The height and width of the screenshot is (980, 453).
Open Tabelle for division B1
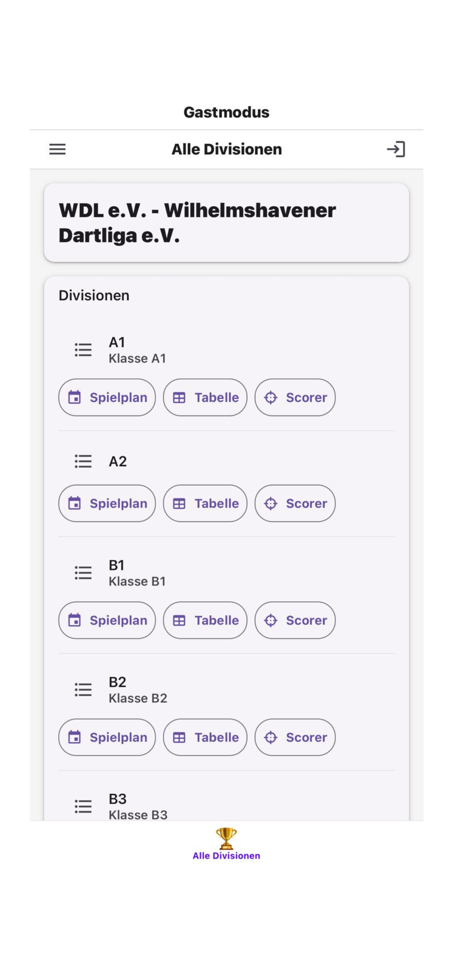[205, 620]
